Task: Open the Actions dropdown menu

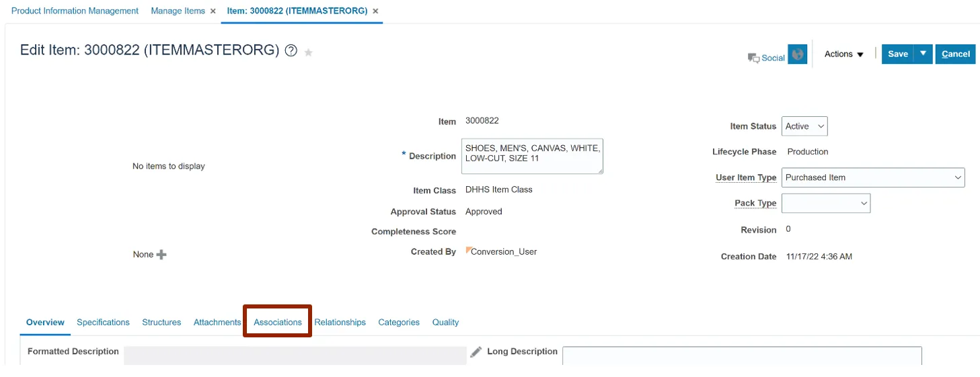Action: [844, 54]
